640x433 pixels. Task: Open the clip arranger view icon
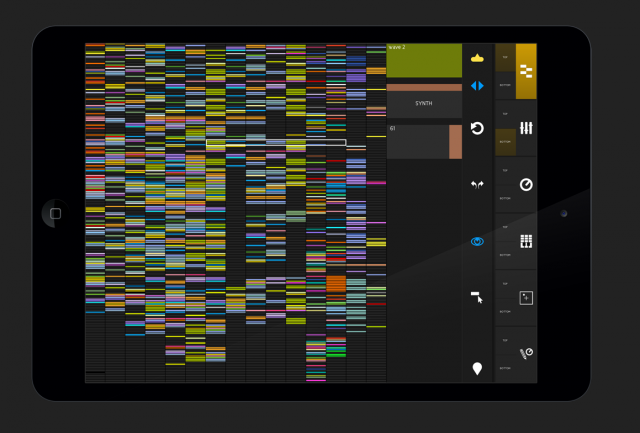(526, 71)
